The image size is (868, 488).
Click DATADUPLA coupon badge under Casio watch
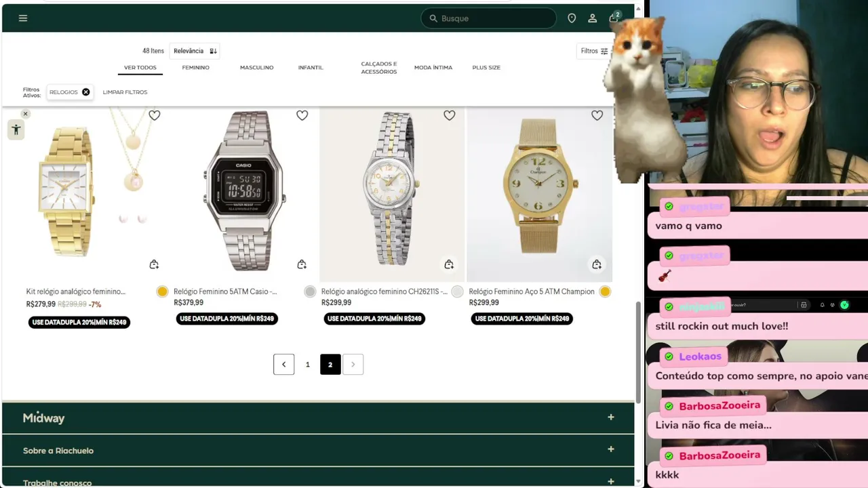tap(227, 319)
